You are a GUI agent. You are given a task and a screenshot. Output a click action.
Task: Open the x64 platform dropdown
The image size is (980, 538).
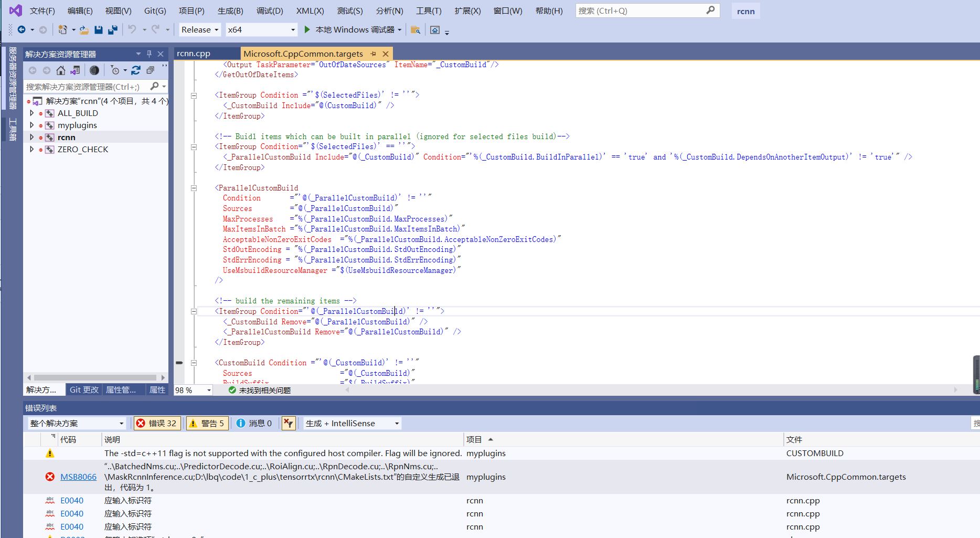pyautogui.click(x=292, y=30)
